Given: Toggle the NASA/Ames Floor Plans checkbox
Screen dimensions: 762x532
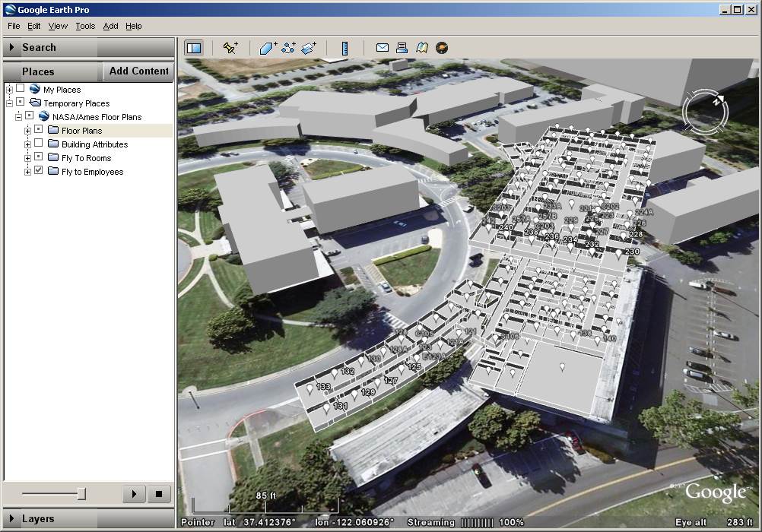Looking at the screenshot, I should coord(29,116).
